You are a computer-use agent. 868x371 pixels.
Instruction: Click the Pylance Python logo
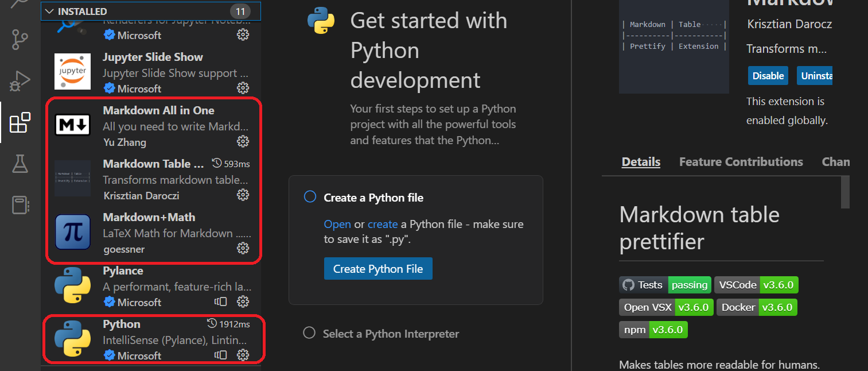pyautogui.click(x=73, y=285)
